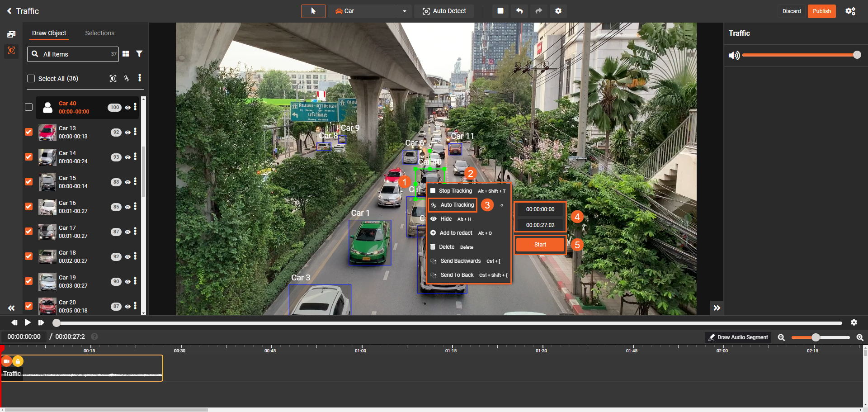This screenshot has width=868, height=412.
Task: Click the orange Start button
Action: coord(540,245)
